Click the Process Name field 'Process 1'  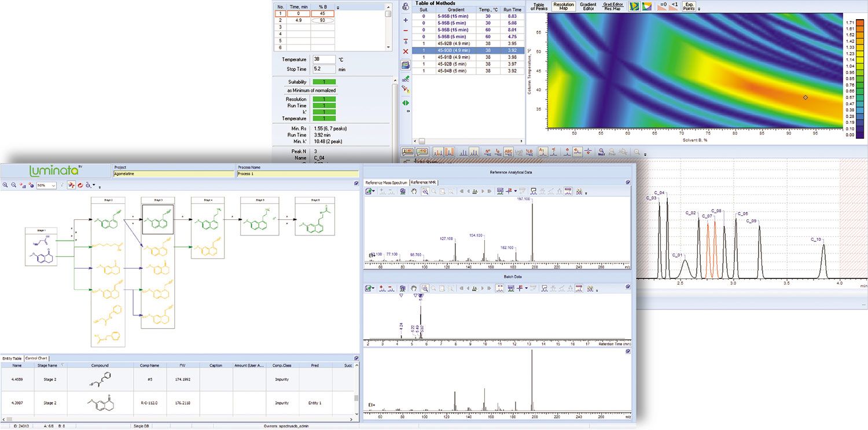297,174
